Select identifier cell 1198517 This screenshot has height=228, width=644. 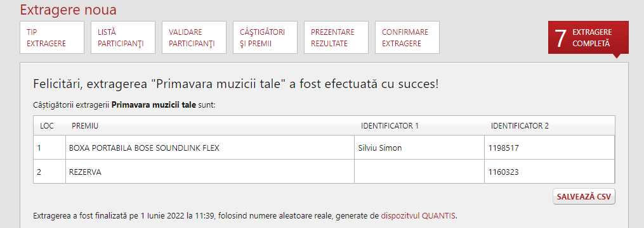[549, 148]
